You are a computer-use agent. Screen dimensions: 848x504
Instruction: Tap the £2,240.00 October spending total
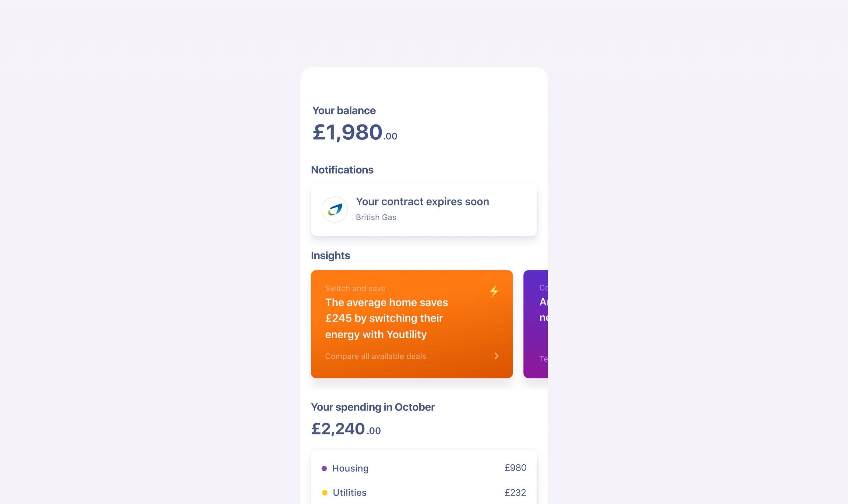click(x=345, y=429)
